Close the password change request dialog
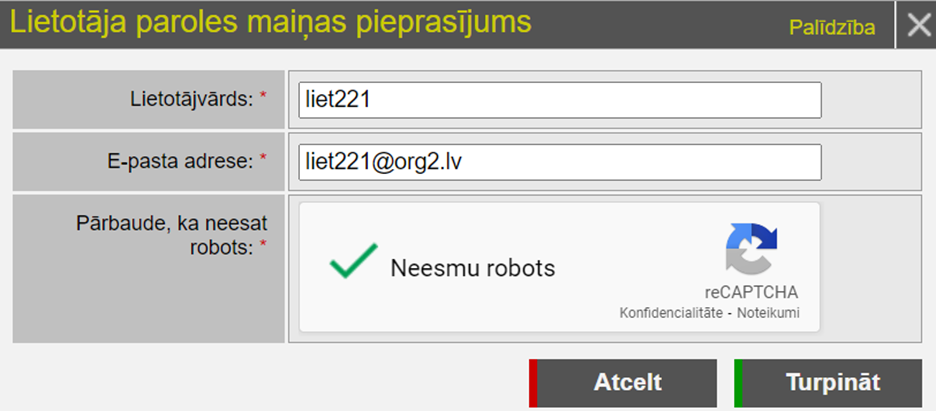Image resolution: width=936 pixels, height=411 pixels. click(917, 25)
